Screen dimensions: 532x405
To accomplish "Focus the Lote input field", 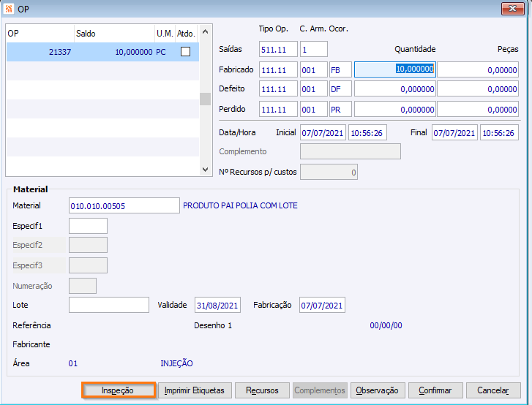I will (109, 305).
